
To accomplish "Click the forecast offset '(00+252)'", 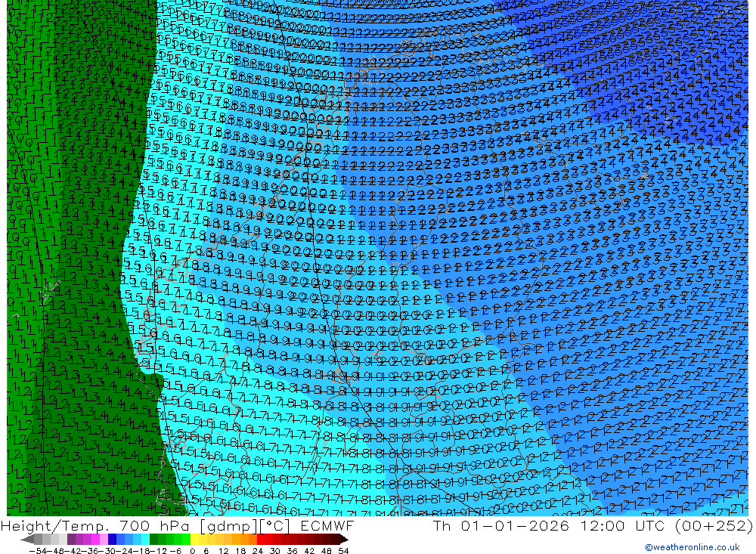I will coord(713,526).
